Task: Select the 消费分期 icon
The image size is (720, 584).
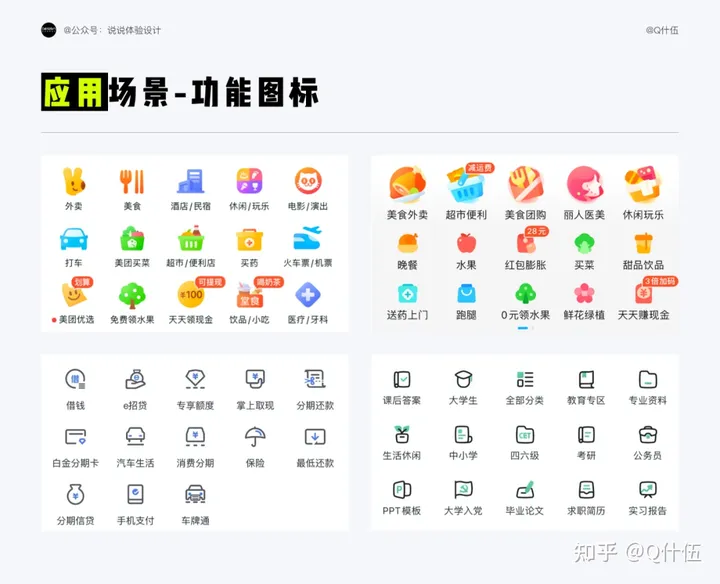Action: click(x=195, y=437)
